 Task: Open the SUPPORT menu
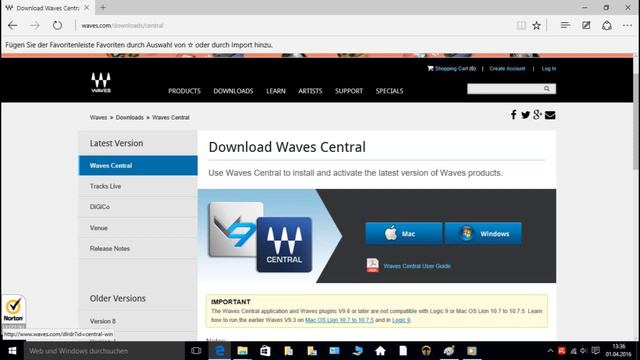click(x=349, y=91)
